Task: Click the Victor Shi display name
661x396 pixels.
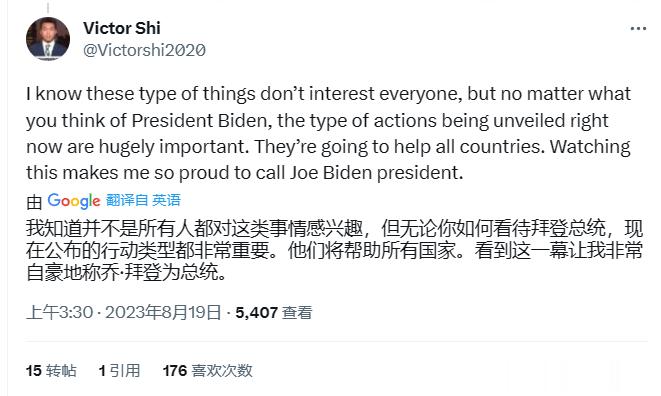Action: tap(122, 28)
